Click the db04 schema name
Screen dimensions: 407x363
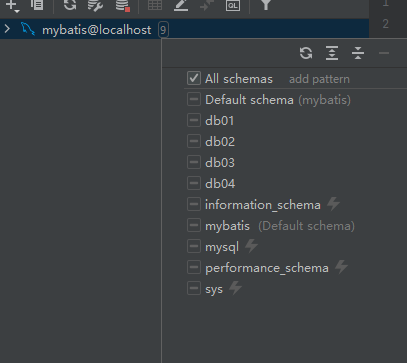pyautogui.click(x=220, y=183)
